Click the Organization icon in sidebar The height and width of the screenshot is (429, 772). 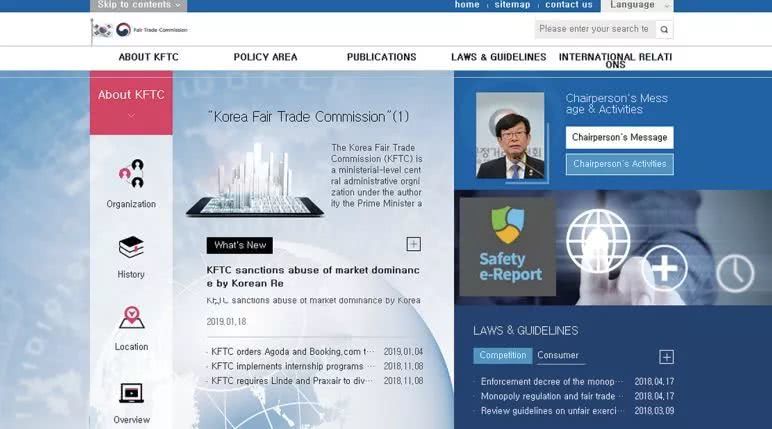click(x=131, y=174)
